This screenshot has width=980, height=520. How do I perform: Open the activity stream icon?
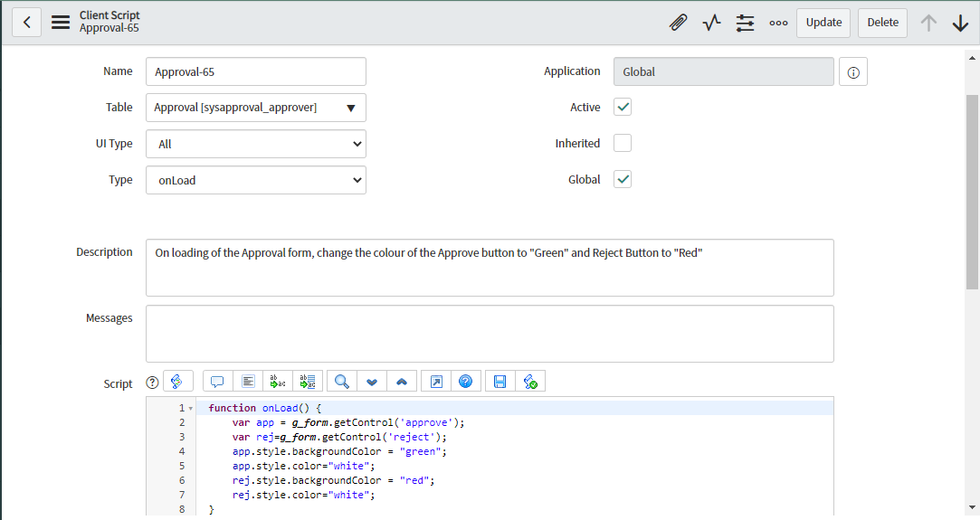point(711,23)
